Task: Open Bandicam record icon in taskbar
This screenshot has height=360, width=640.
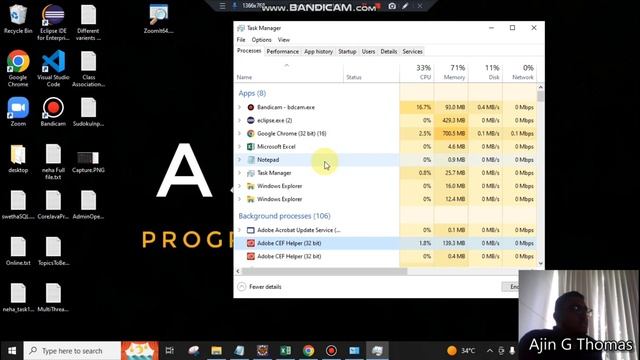Action: click(331, 351)
